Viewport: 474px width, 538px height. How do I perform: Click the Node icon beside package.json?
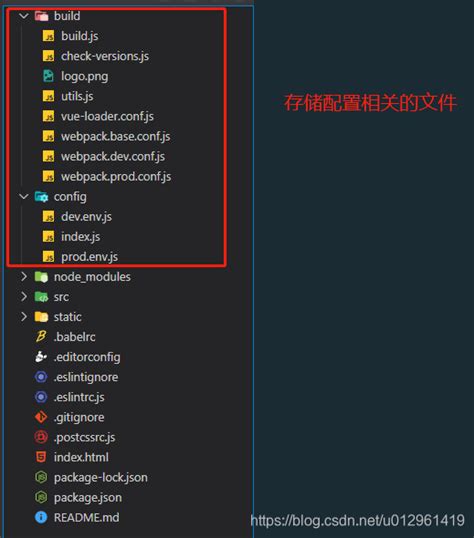[41, 498]
